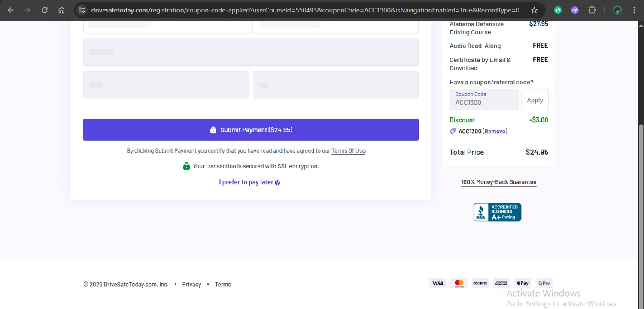Open the Chrome three-dot menu
The width and height of the screenshot is (644, 309).
(x=634, y=10)
